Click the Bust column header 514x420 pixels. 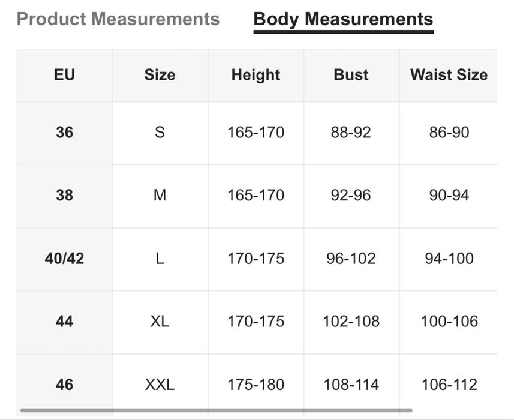click(351, 75)
